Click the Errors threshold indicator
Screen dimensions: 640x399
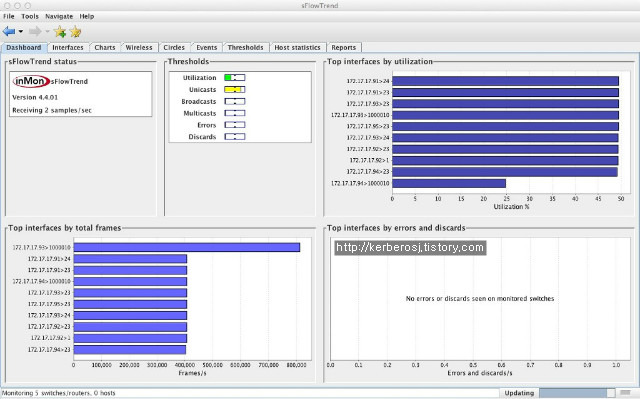235,125
